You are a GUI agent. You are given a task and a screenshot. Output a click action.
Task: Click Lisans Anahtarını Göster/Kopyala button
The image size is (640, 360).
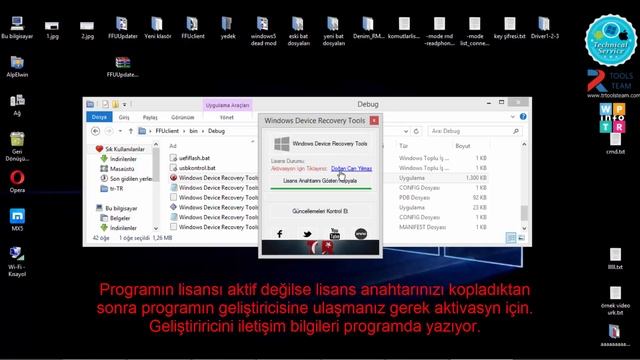pos(320,180)
